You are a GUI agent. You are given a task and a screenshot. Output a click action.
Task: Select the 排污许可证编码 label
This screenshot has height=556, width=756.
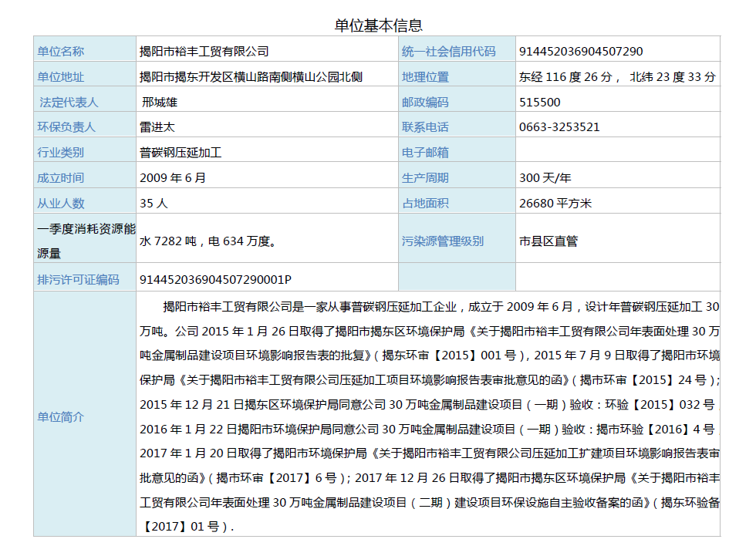coord(78,279)
